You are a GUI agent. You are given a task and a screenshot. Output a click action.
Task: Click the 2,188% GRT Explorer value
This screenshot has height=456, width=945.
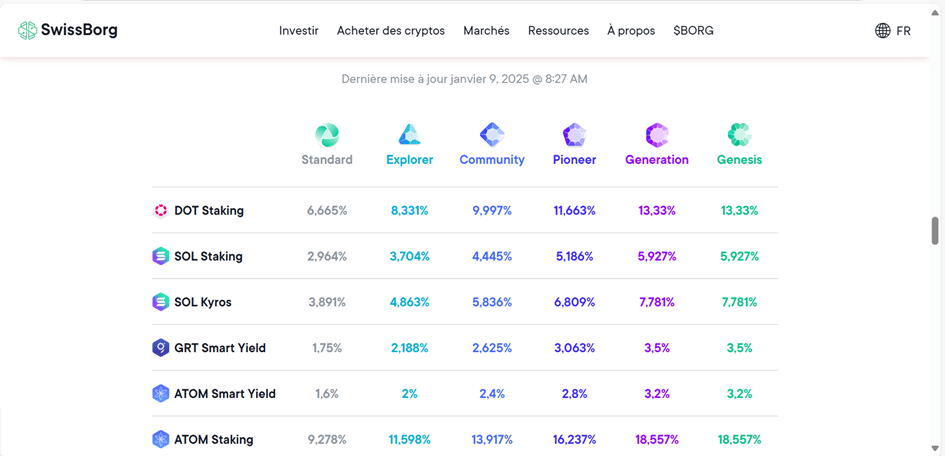click(410, 348)
